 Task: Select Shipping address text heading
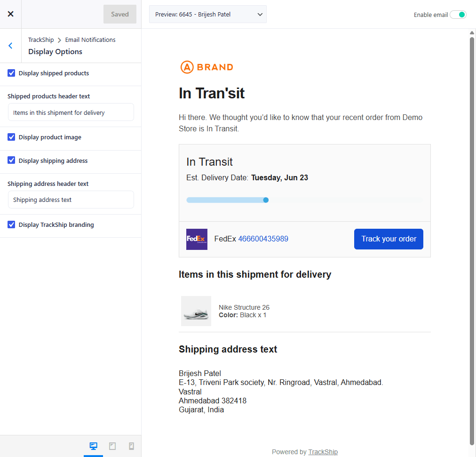[228, 349]
